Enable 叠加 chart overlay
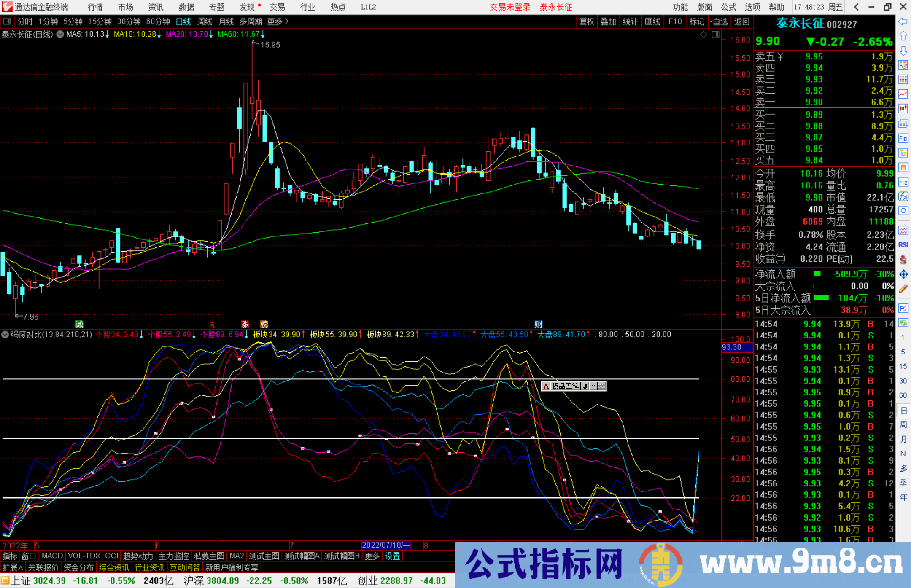911x588 pixels. [x=609, y=21]
